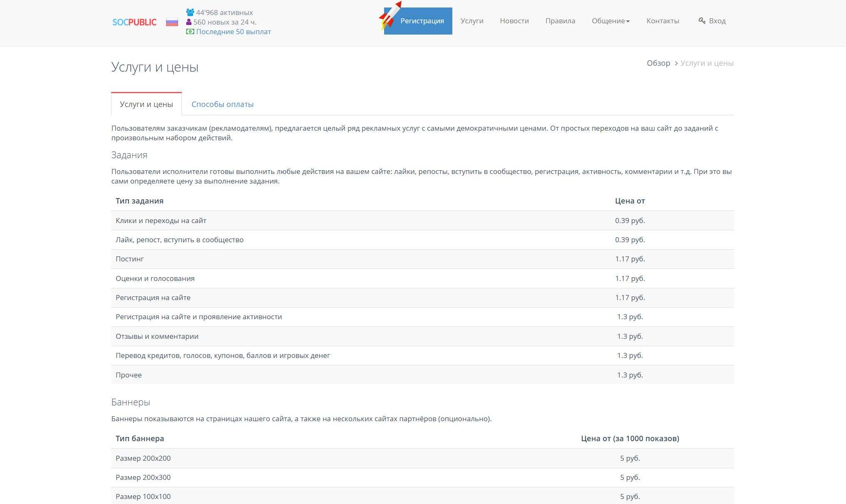Go to the Правила page
This screenshot has height=504, width=846.
tap(560, 21)
